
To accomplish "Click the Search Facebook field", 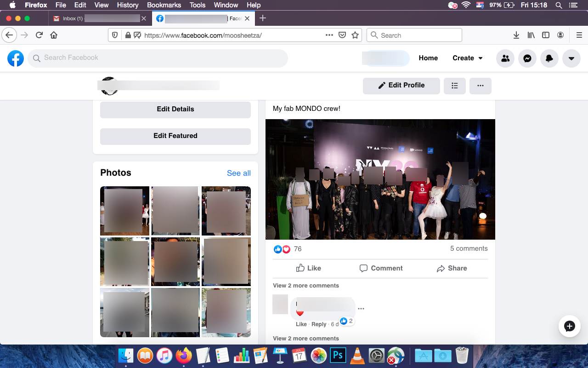I will point(158,58).
